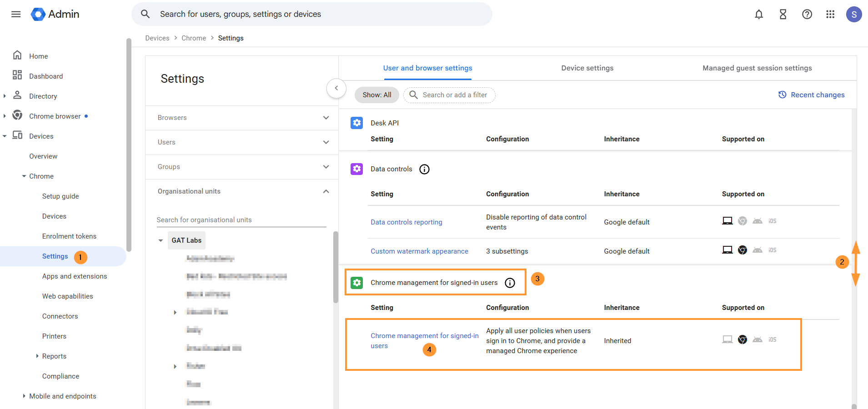868x409 pixels.
Task: Click the Chrome management for signed-in users info icon
Action: coord(510,283)
